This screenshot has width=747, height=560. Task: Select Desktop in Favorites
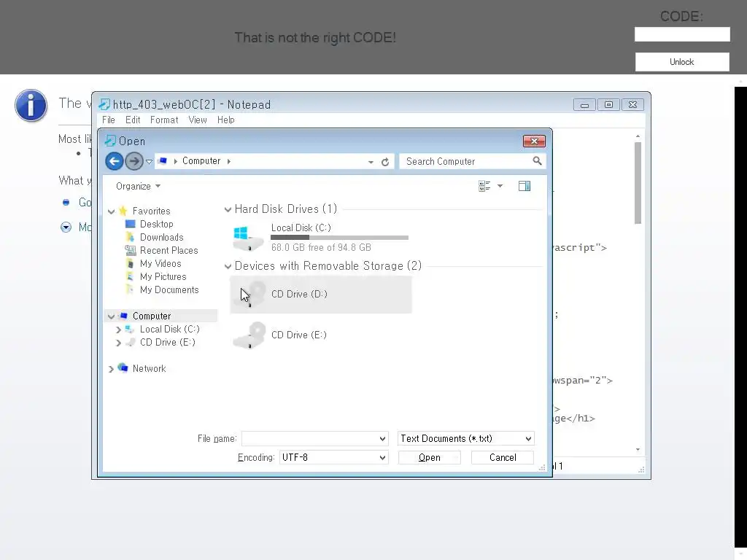point(156,224)
